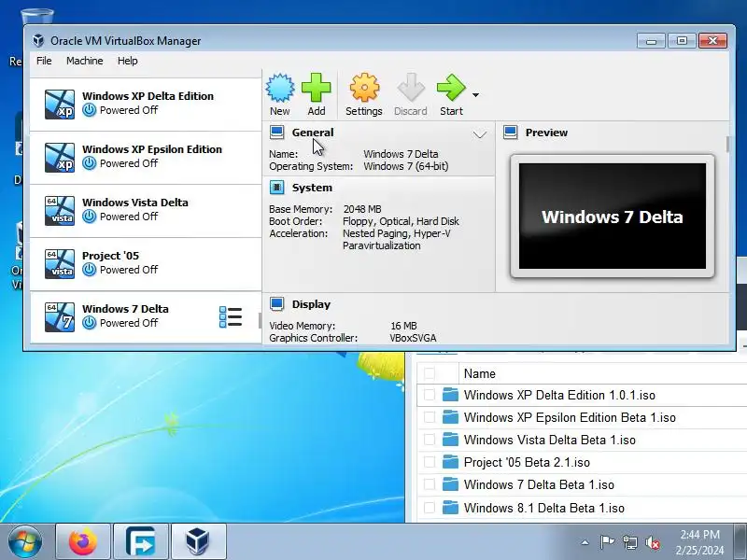Select the Windows Vista Delta name text
Image resolution: width=747 pixels, height=560 pixels.
134,203
